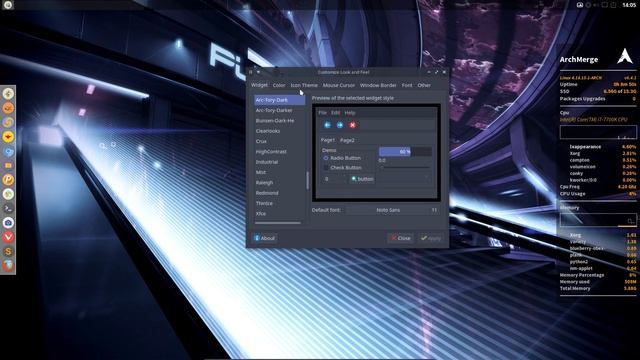Switch to the Color tab
The height and width of the screenshot is (360, 640).
point(279,85)
